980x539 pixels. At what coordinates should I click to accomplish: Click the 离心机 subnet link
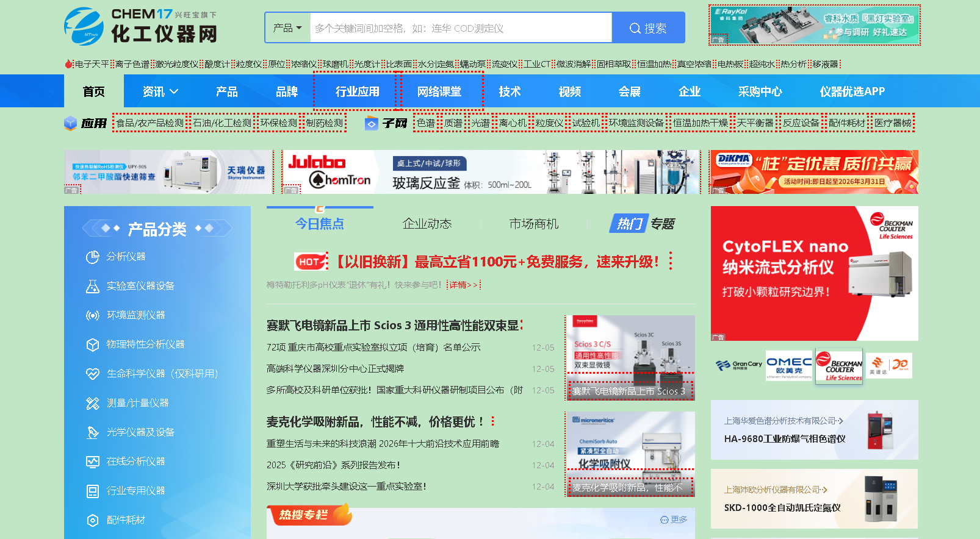tap(513, 123)
